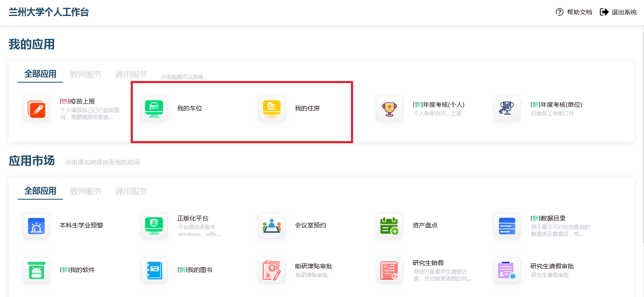This screenshot has height=297, width=644.
Task: Switch to 教师服务 tab in 我的应用
Action: point(85,74)
